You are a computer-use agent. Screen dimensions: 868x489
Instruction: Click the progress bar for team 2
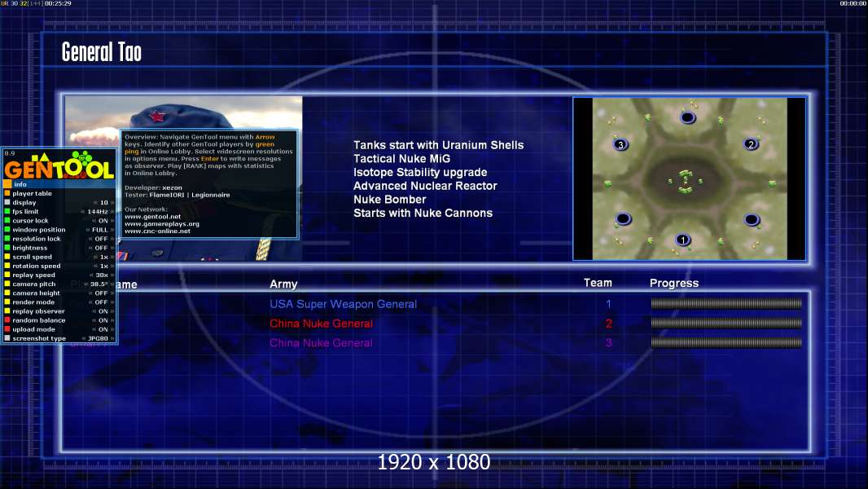coord(726,323)
